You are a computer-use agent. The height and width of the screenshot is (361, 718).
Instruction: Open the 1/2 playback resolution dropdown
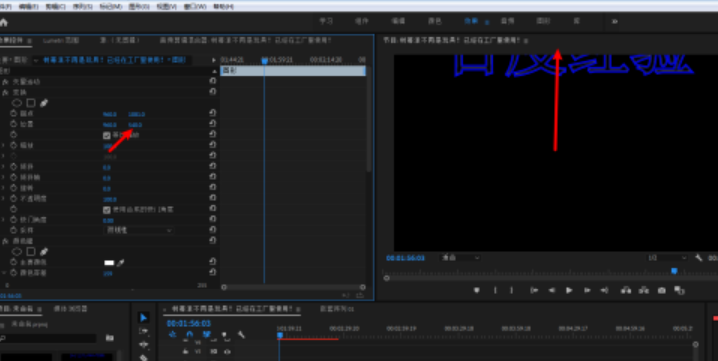point(667,258)
